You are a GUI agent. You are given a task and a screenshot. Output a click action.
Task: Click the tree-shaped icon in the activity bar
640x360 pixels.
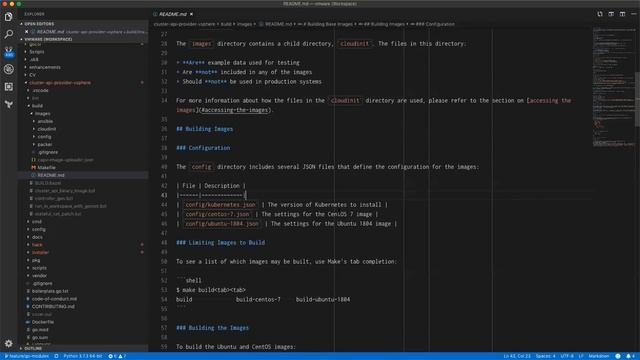[9, 104]
